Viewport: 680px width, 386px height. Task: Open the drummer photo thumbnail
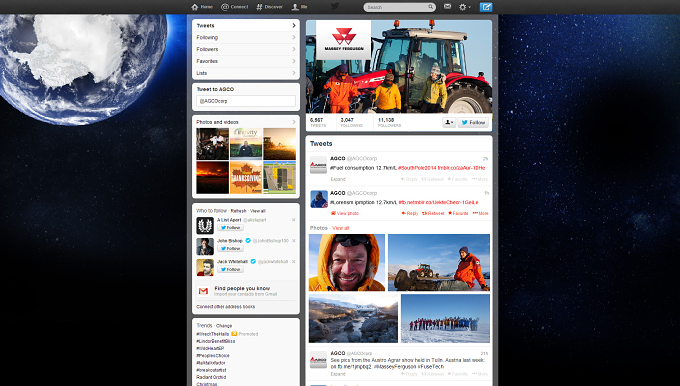pyautogui.click(x=212, y=144)
